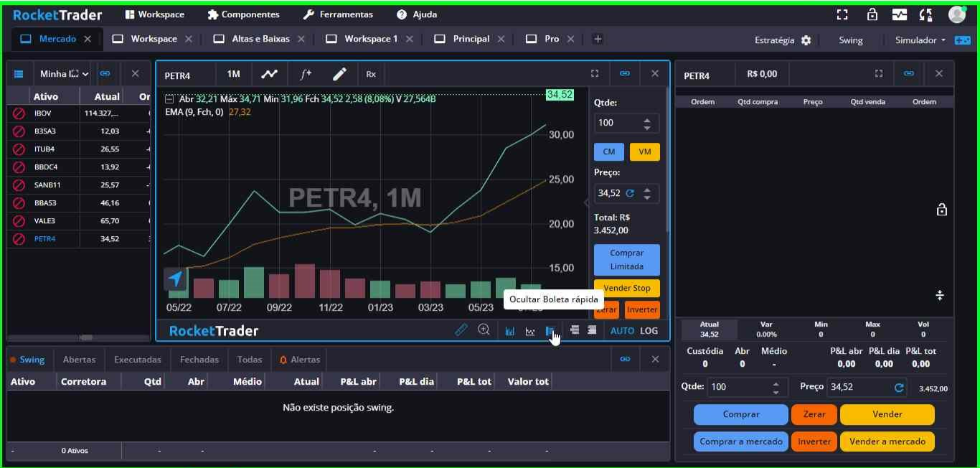The height and width of the screenshot is (468, 980).
Task: Click the blue gamepad simulator icon
Action: click(962, 40)
